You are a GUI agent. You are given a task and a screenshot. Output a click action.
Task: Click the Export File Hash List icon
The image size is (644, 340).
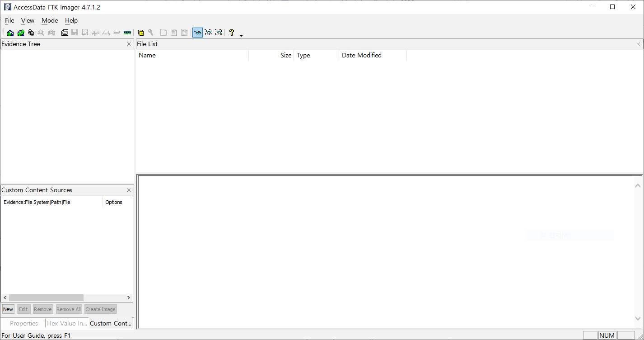(174, 33)
